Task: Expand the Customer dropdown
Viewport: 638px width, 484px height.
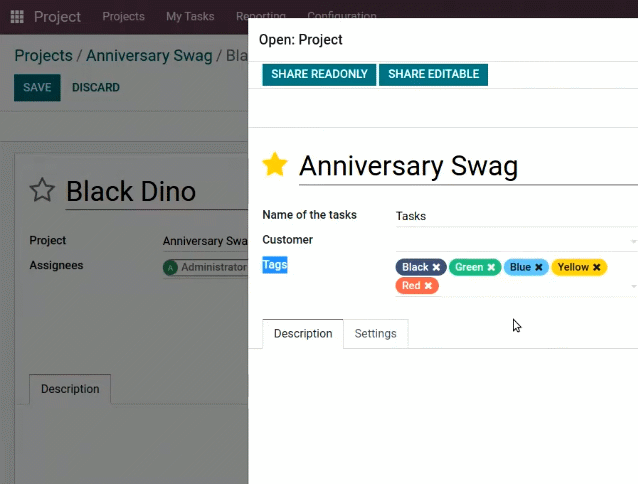Action: point(633,241)
